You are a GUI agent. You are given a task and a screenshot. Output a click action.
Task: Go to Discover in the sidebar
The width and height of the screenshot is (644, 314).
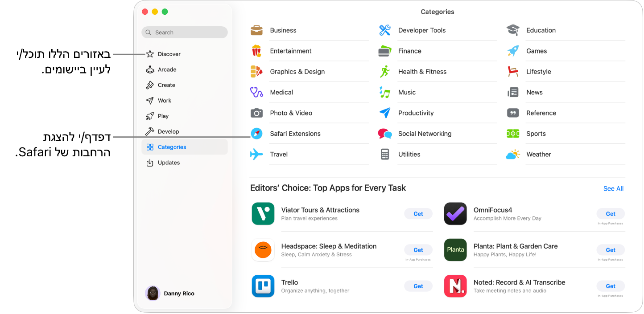(184, 54)
